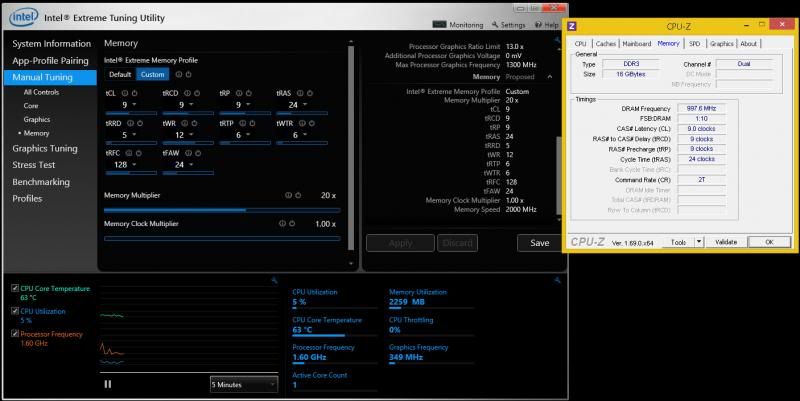Open info icon for Memory Multiplier

coord(288,195)
